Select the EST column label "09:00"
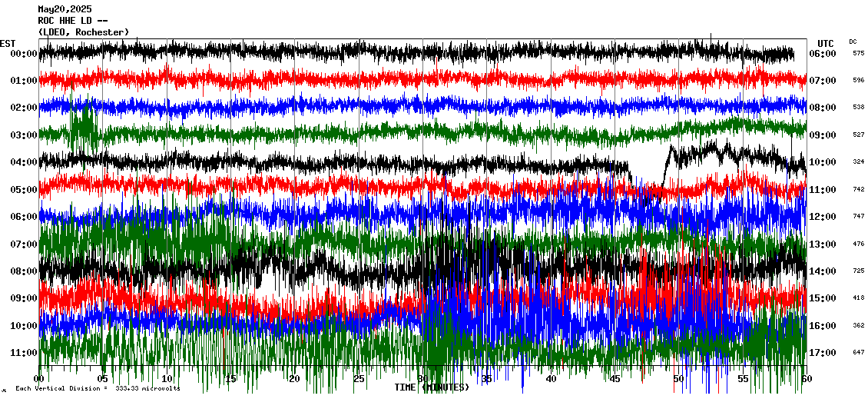 click(x=24, y=298)
